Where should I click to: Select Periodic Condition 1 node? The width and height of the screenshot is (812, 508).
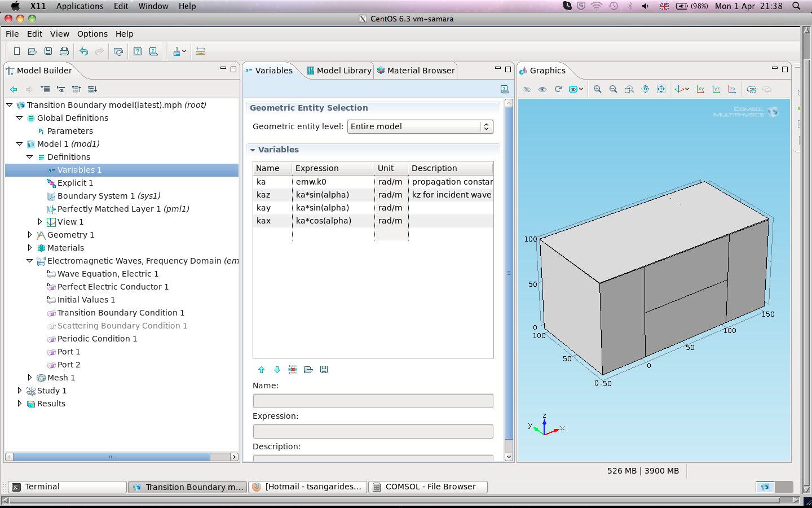pos(97,339)
